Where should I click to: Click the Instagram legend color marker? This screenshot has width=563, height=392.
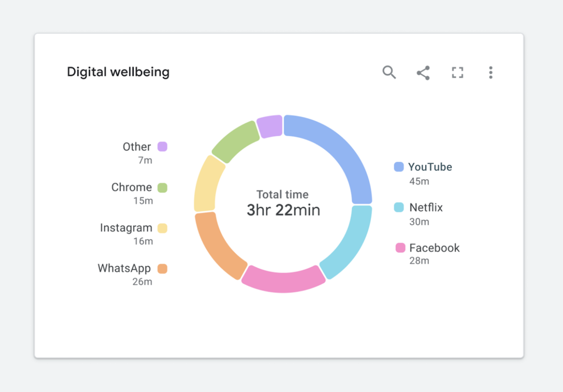[x=162, y=229]
